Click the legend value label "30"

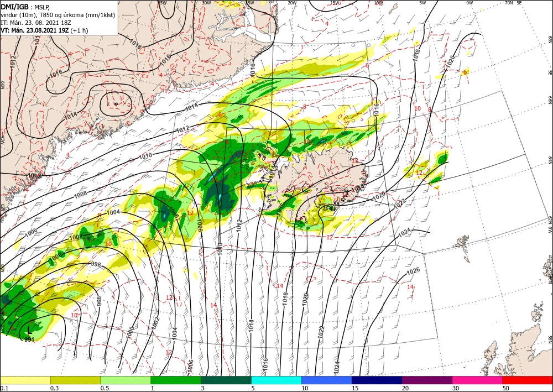pos(456,388)
